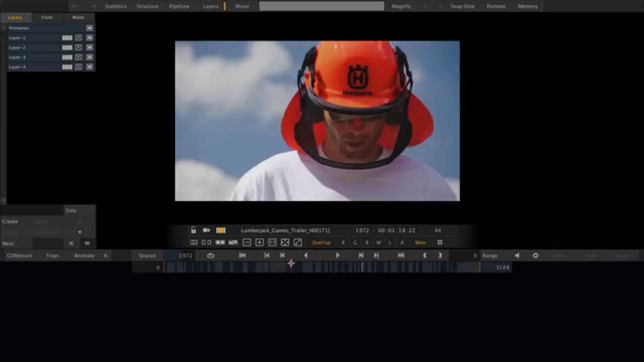Image resolution: width=644 pixels, height=362 pixels.
Task: Jump to first frame of timeline
Action: 243,255
